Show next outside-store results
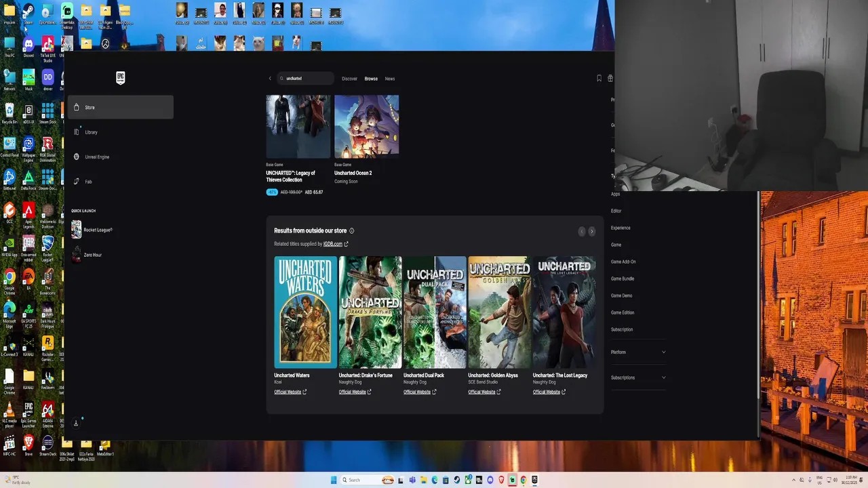The image size is (868, 488). coord(591,231)
